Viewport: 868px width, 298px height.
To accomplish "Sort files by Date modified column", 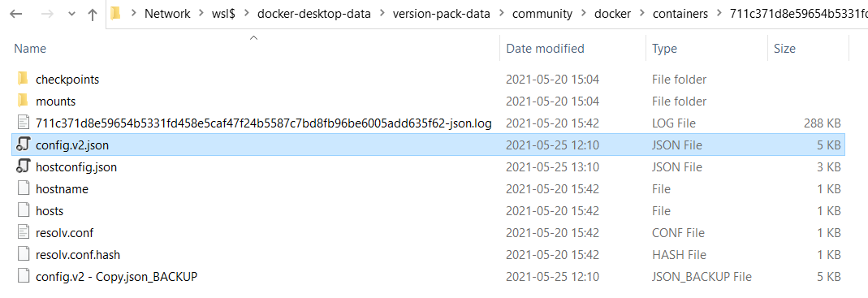I will [x=546, y=49].
